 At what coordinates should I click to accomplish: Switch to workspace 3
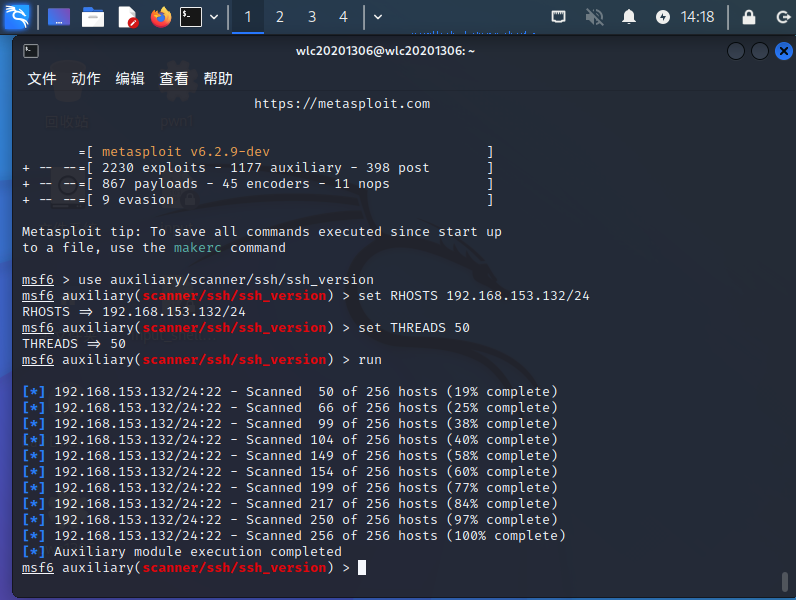[312, 17]
